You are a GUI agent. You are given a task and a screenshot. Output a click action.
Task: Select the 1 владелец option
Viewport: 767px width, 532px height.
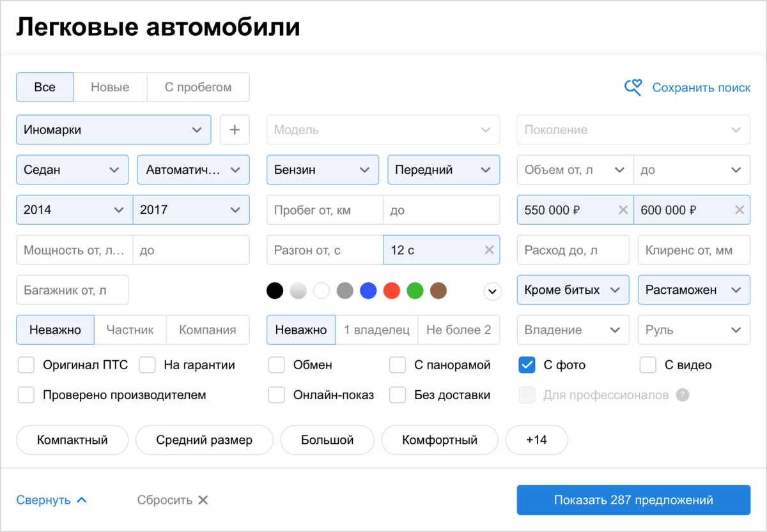(x=376, y=330)
